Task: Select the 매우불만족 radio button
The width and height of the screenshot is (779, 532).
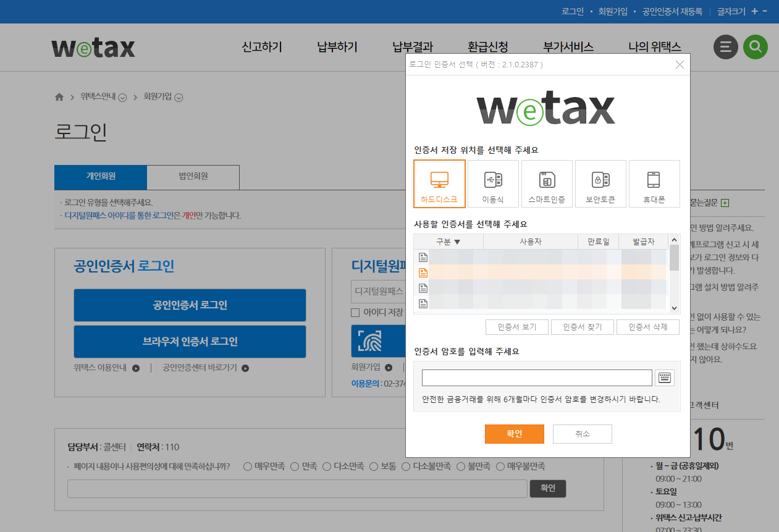Action: click(500, 467)
